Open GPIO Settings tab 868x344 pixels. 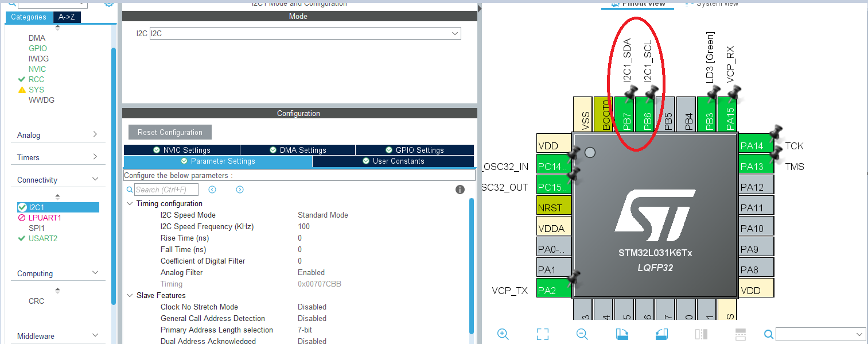tap(415, 150)
